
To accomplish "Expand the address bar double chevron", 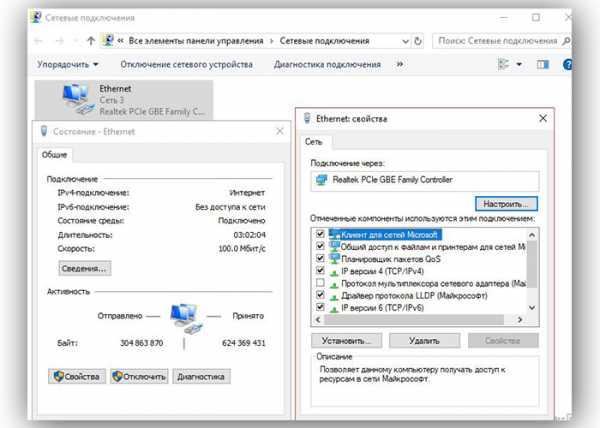I will pyautogui.click(x=120, y=41).
